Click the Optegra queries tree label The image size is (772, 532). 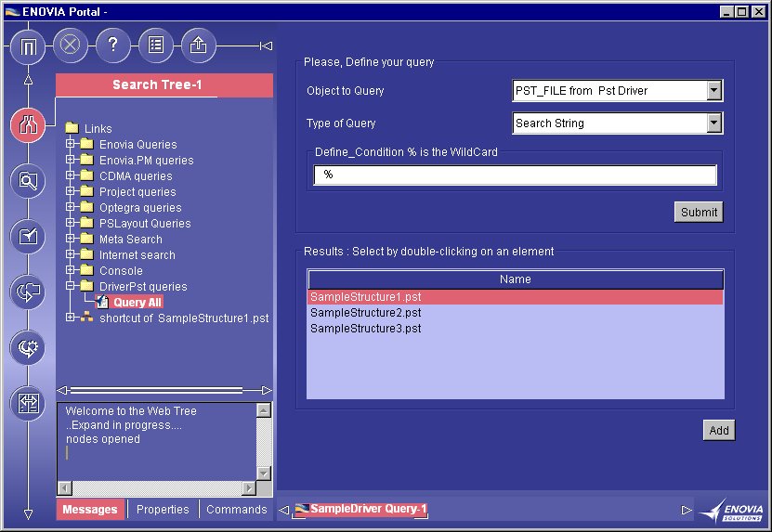(140, 208)
